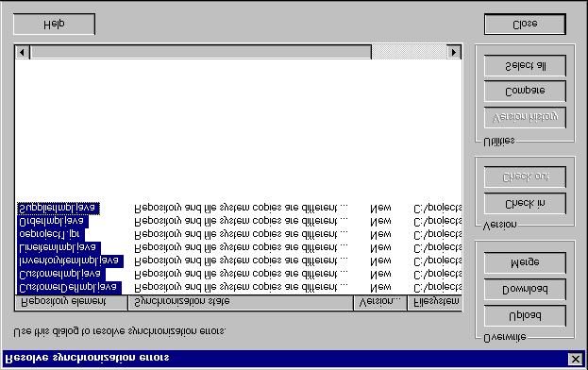The width and height of the screenshot is (588, 370).
Task: Select CustomerDefImpl.java in the list
Action: [69, 288]
